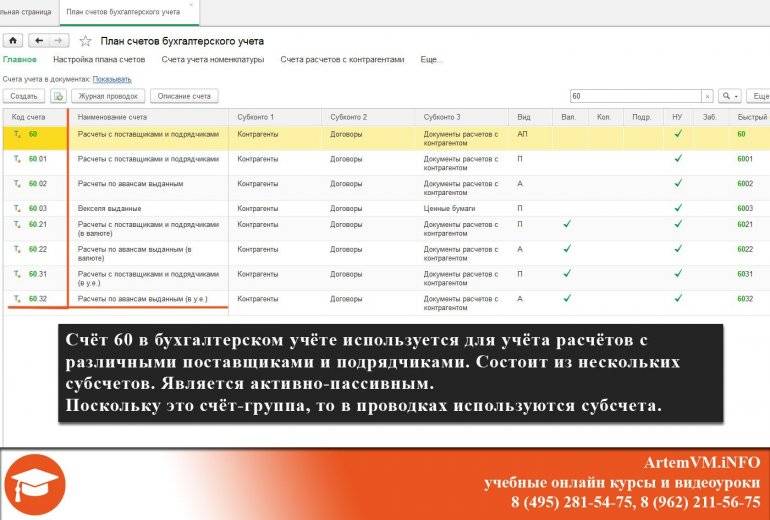Go back with the left arrow
Screen dimensions: 770x520
click(x=39, y=41)
